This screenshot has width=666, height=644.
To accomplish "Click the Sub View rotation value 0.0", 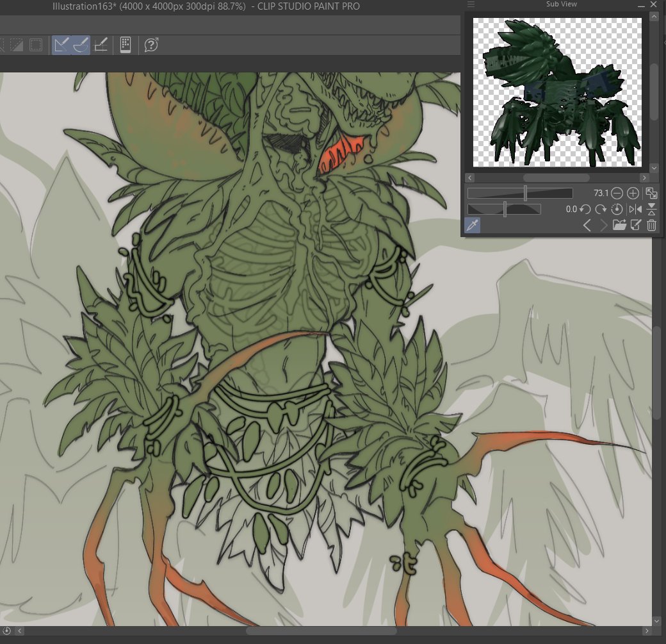I will coord(571,209).
